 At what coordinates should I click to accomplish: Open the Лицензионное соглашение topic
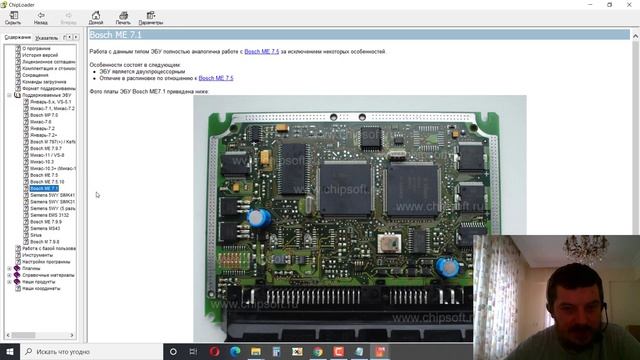click(x=49, y=62)
